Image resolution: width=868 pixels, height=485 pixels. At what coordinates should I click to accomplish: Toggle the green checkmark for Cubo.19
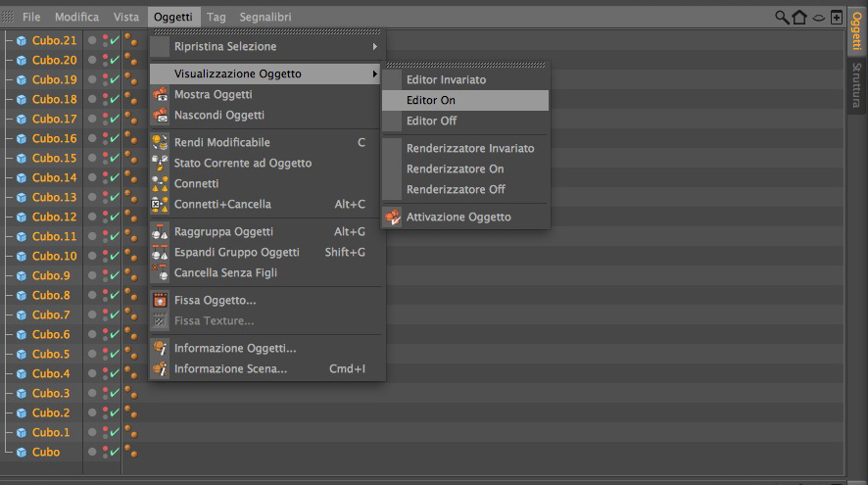(115, 79)
